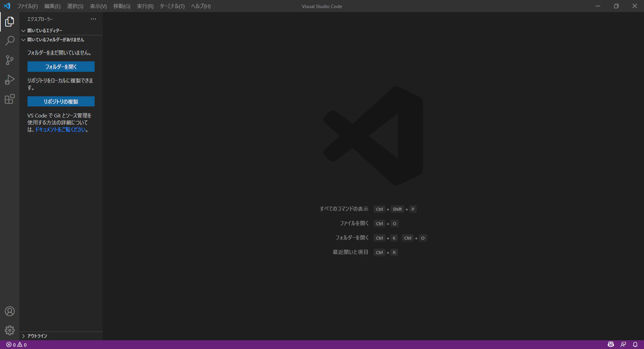Open the Copilot status icon
The height and width of the screenshot is (349, 644).
(611, 345)
